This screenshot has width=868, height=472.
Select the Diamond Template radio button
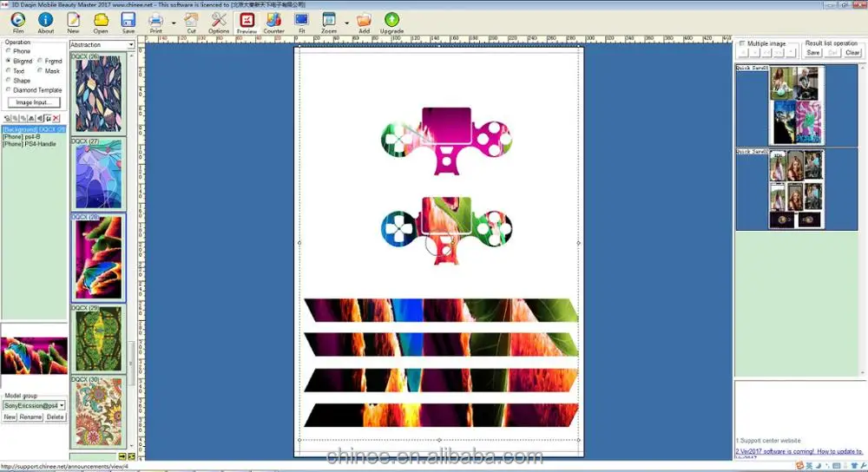click(x=9, y=89)
